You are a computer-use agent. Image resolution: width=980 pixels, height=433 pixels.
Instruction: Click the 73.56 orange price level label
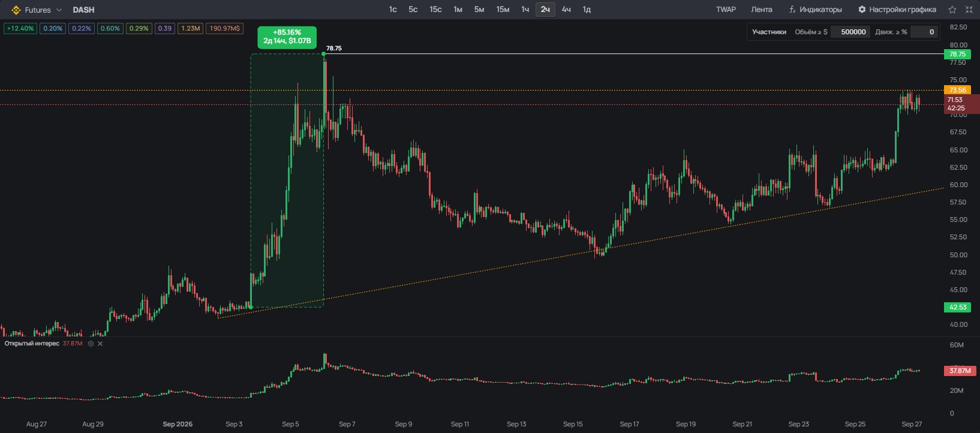[x=957, y=90]
